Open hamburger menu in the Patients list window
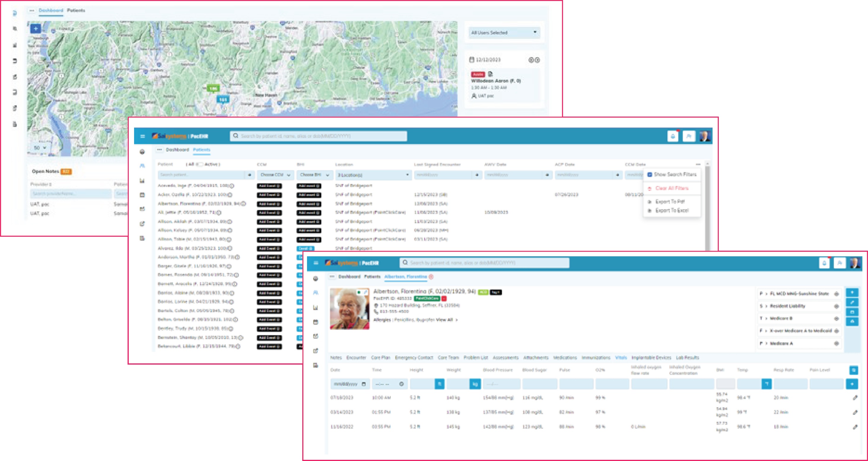Viewport: 868px width, 461px height. click(x=142, y=136)
